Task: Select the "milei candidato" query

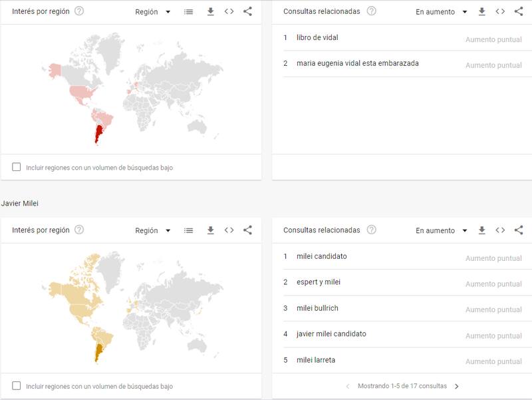Action: (324, 256)
